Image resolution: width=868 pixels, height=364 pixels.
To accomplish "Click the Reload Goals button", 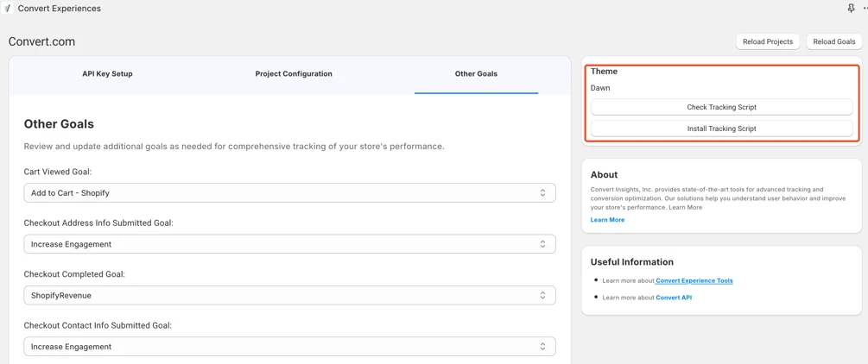I will tap(834, 41).
